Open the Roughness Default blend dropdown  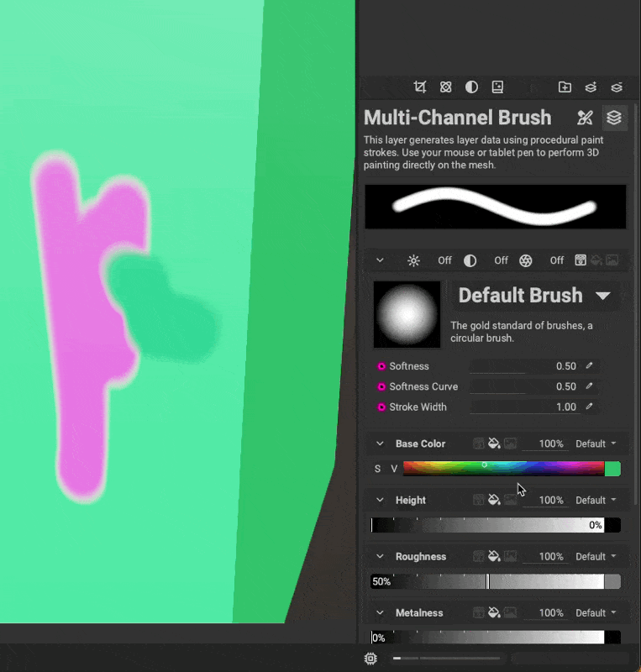[596, 556]
